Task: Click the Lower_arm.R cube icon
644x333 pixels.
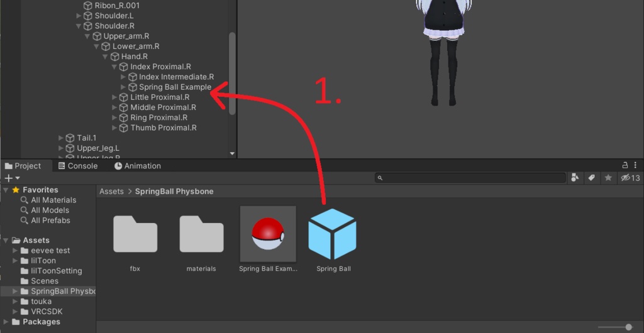Action: click(106, 46)
